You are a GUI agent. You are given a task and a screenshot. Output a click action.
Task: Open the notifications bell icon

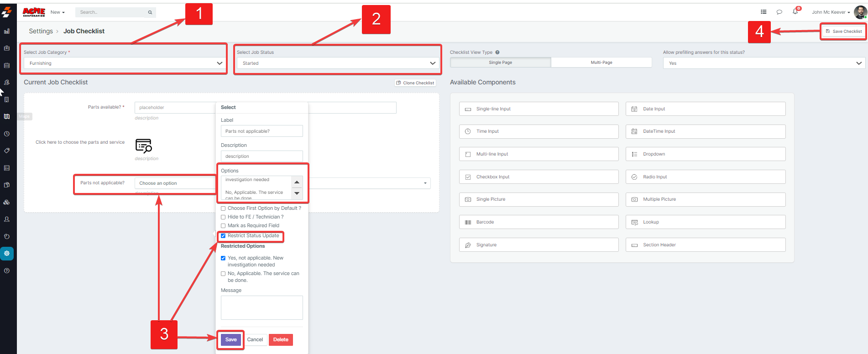[795, 11]
